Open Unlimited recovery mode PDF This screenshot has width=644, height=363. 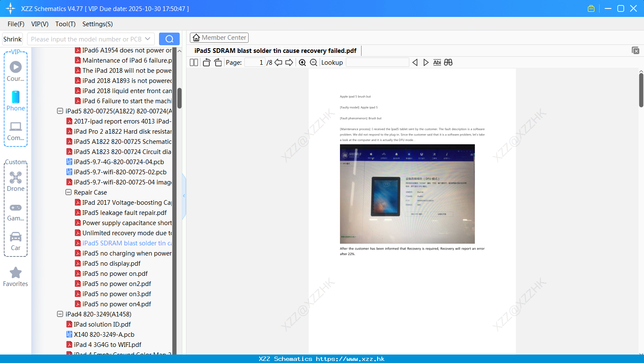[127, 233]
